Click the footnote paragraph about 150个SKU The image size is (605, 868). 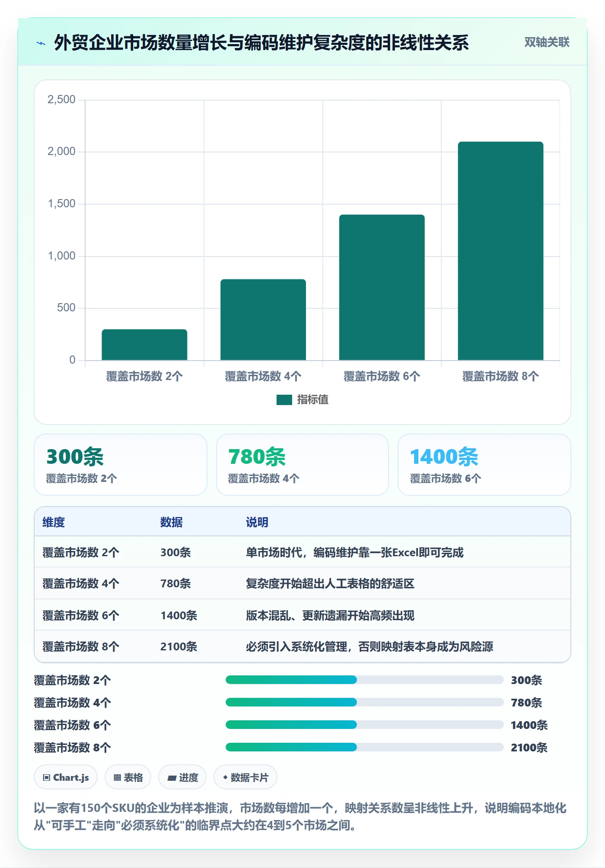(300, 817)
